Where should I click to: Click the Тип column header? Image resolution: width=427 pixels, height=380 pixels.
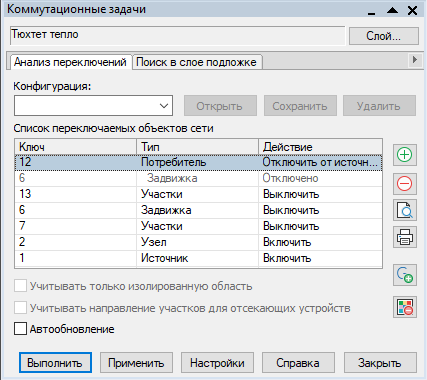tap(197, 147)
